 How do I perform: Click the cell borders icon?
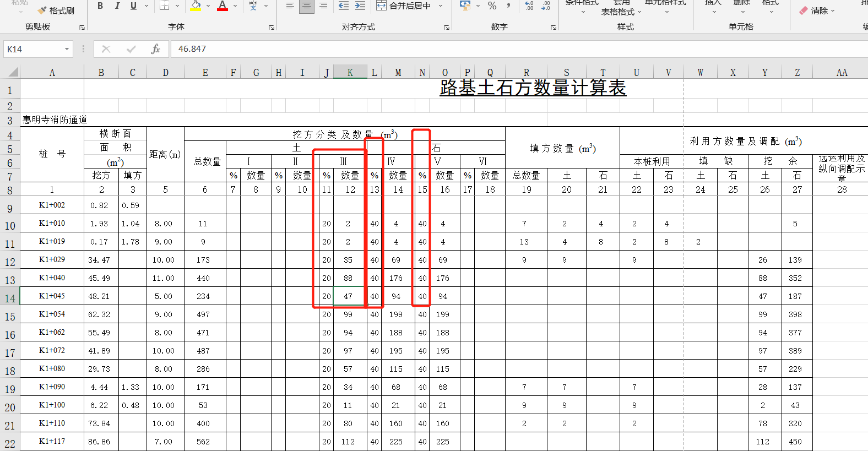click(x=164, y=6)
